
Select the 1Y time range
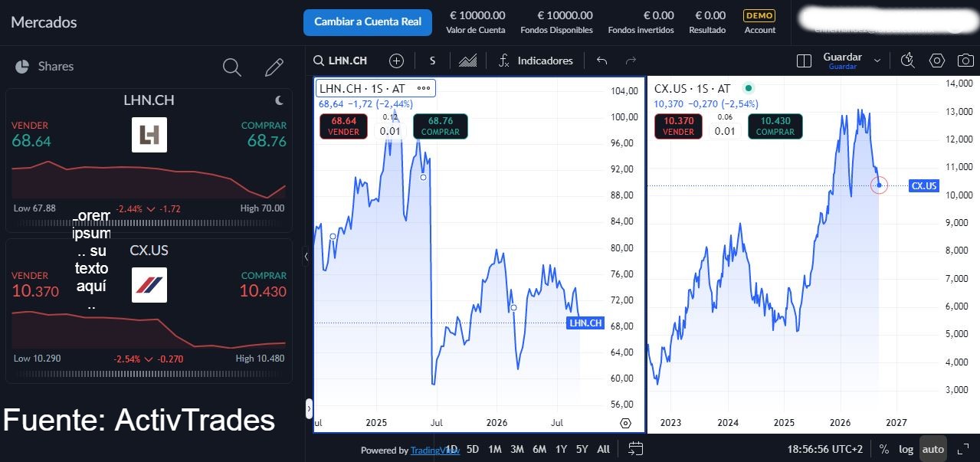tap(562, 449)
